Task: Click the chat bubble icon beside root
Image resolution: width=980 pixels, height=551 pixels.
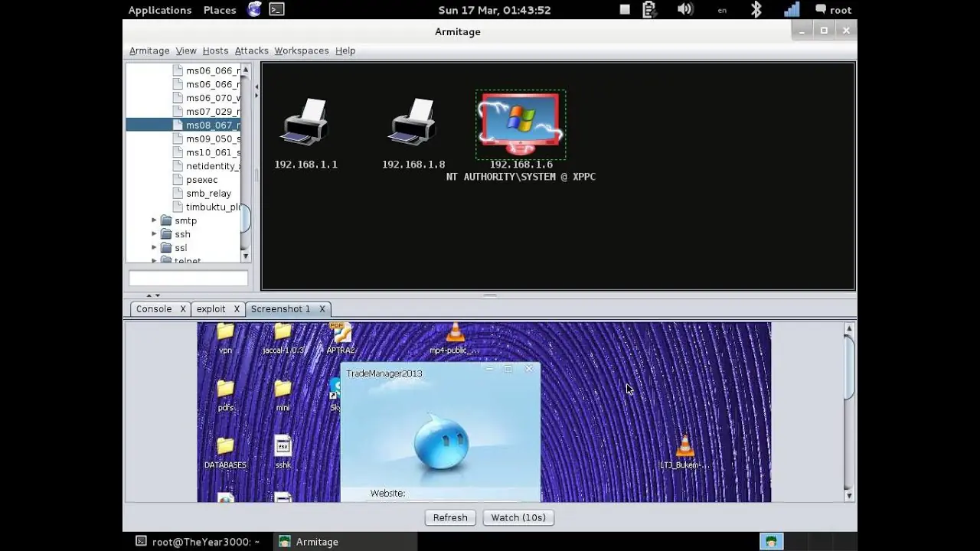Action: point(821,10)
